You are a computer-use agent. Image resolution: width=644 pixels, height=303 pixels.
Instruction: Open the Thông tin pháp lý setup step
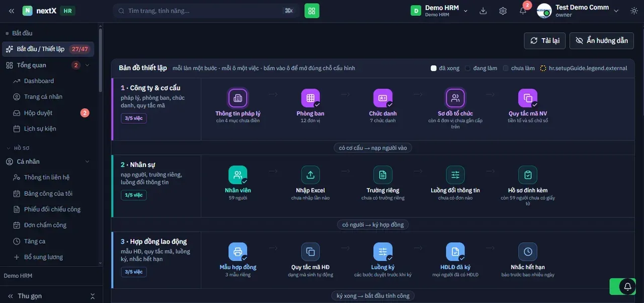pyautogui.click(x=238, y=98)
